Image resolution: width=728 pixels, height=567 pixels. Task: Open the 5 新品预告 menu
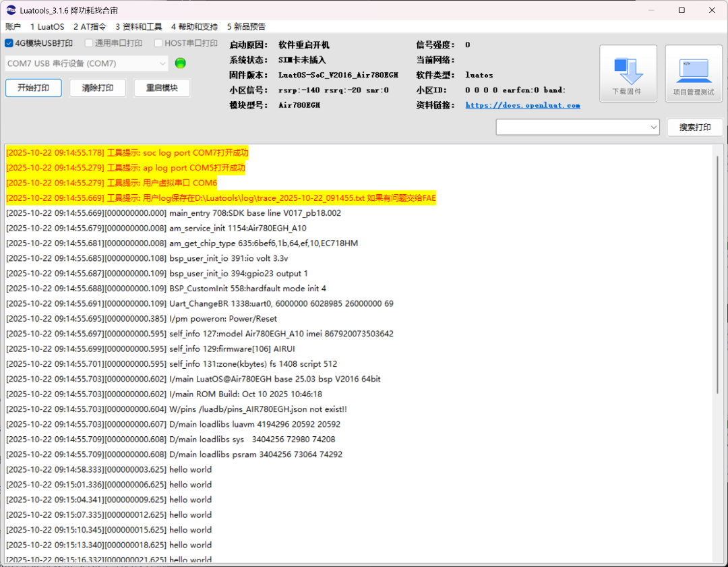pos(246,26)
